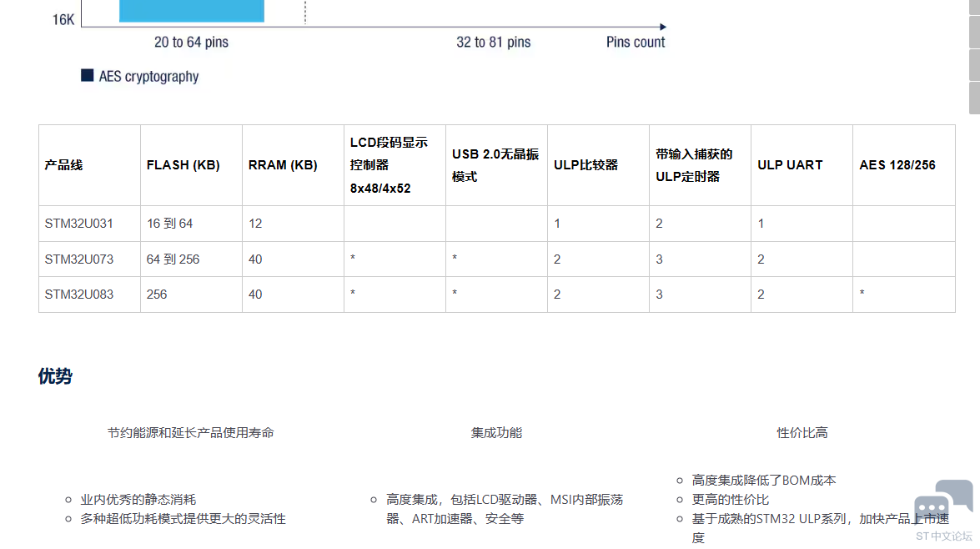Click the 性价比高 column title
The image size is (980, 549).
(802, 432)
